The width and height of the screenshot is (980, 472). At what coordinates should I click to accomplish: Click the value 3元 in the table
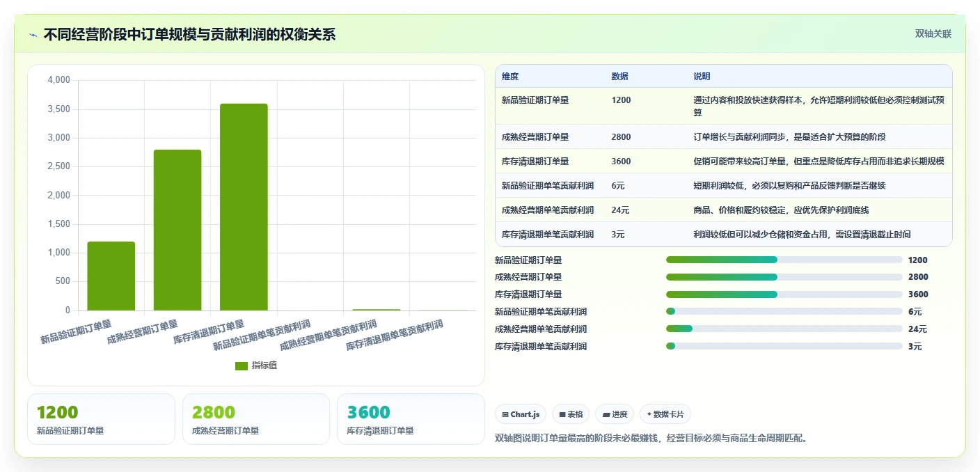point(618,235)
